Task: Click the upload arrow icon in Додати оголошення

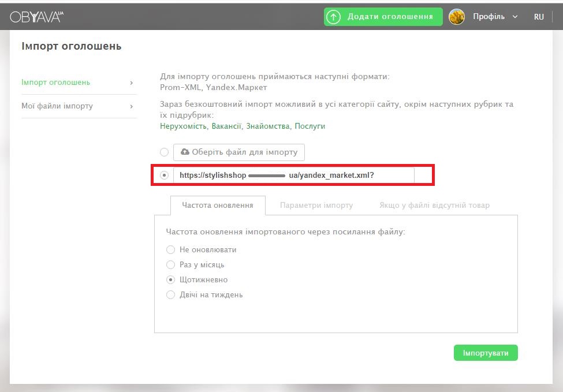Action: point(333,17)
